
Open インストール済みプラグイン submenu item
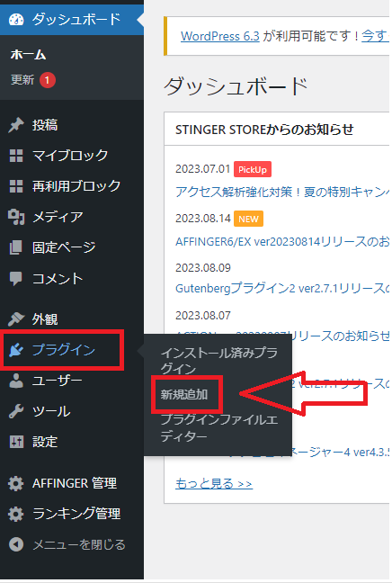click(218, 360)
